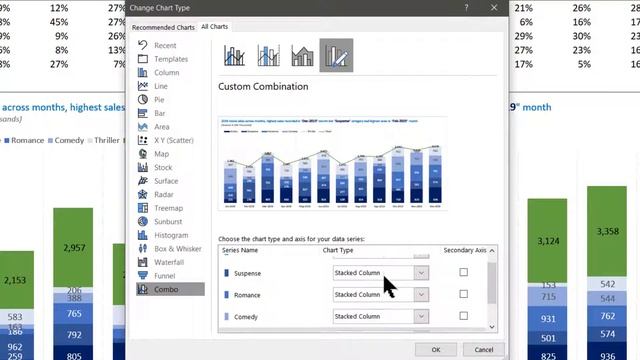Choose Stock chart category icon
The width and height of the screenshot is (640, 360).
[x=142, y=167]
